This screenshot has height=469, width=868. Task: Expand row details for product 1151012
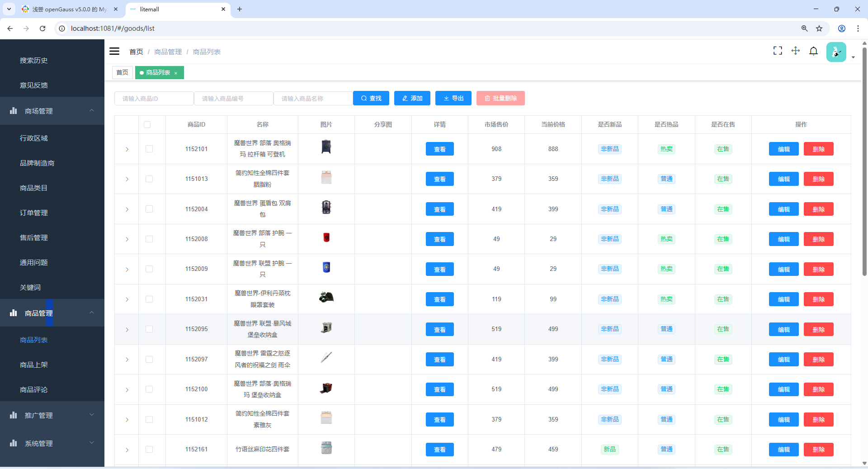pos(127,420)
